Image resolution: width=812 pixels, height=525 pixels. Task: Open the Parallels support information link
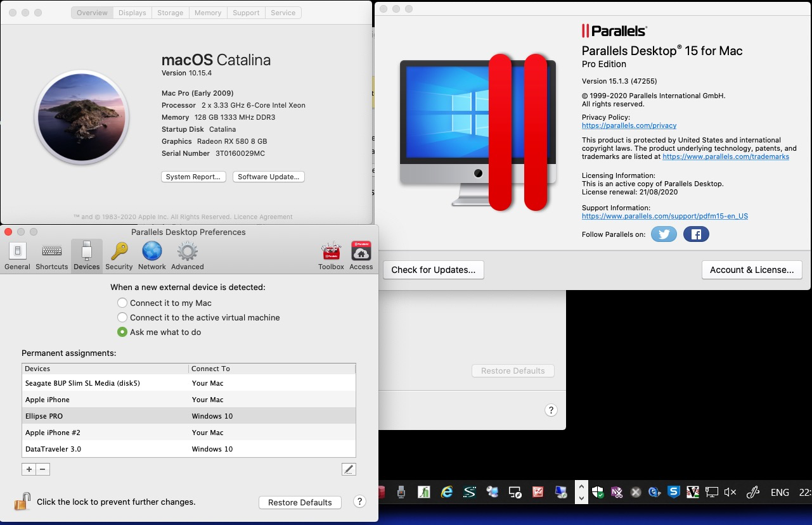point(665,216)
